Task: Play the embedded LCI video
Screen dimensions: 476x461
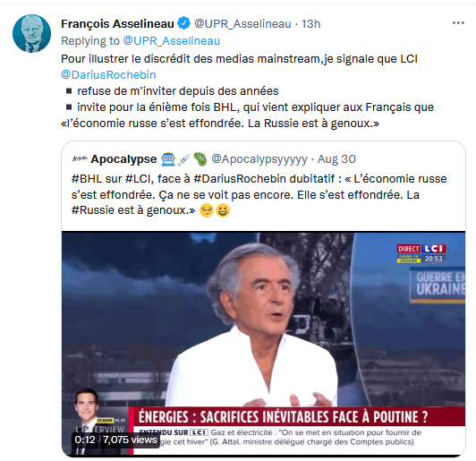Action: coord(263,343)
